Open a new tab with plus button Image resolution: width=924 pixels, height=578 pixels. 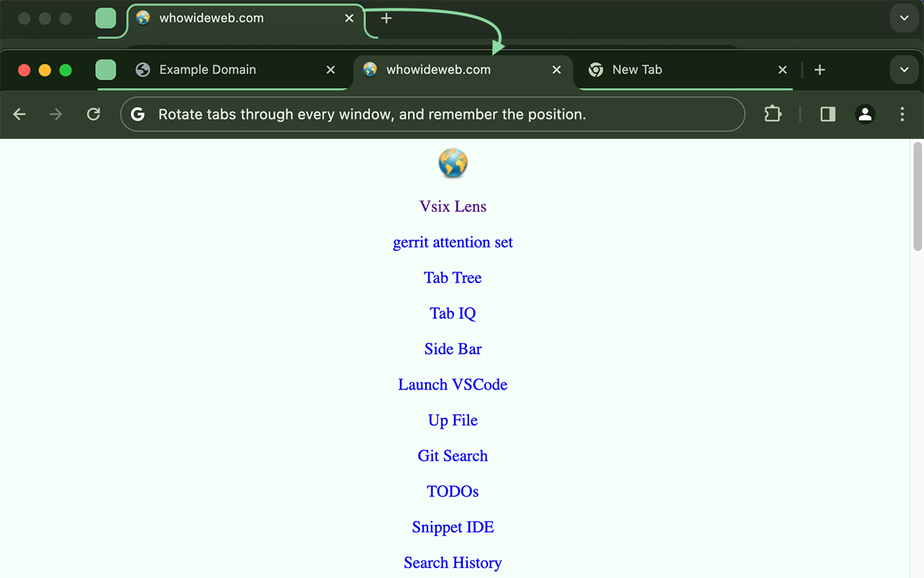819,70
